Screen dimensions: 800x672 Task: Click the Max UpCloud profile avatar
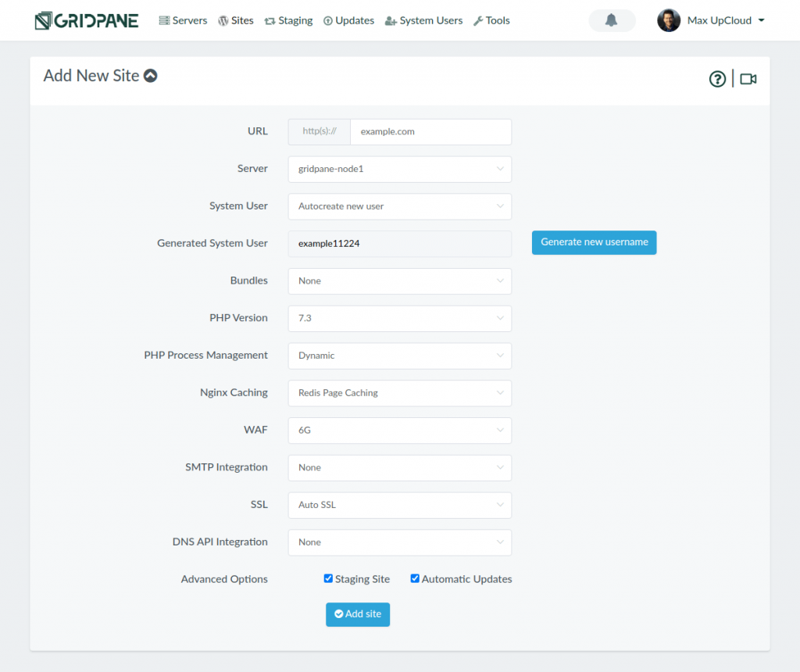(x=669, y=20)
